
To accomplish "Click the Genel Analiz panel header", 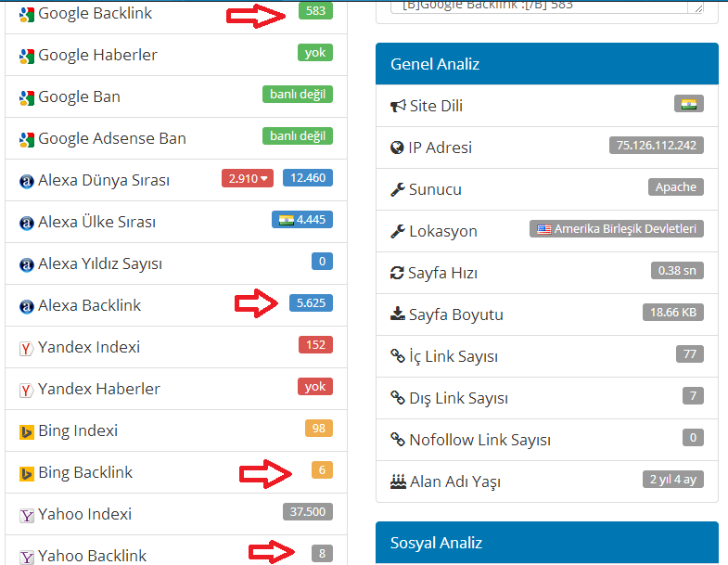I will [547, 64].
